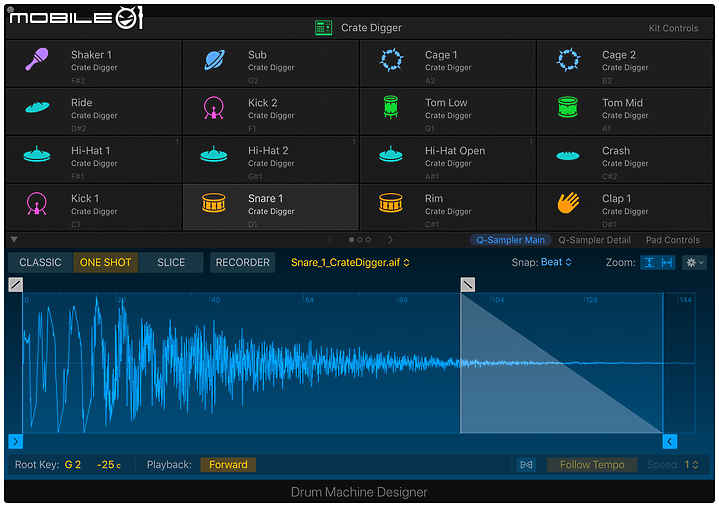The height and width of the screenshot is (507, 719).
Task: Toggle Forward playback button
Action: 228,465
